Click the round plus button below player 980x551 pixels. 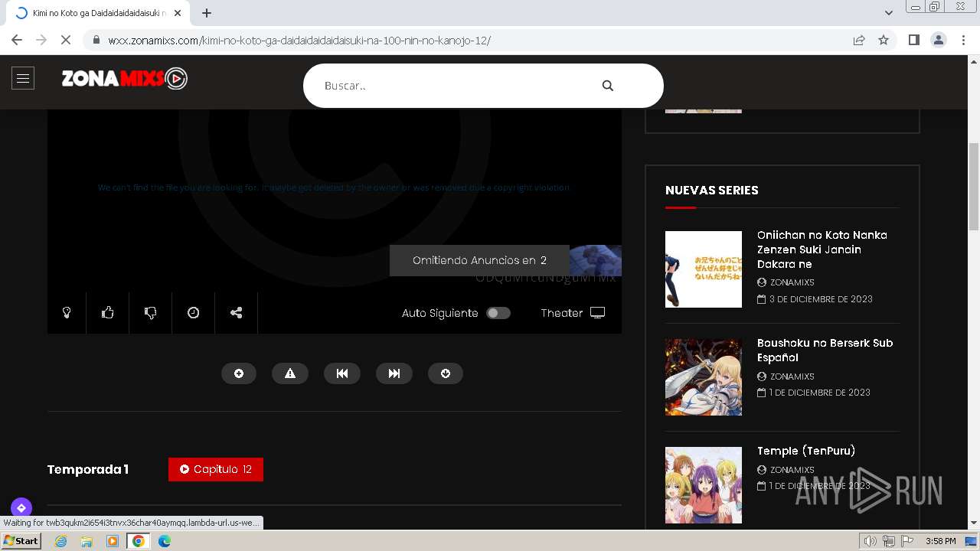pos(239,373)
